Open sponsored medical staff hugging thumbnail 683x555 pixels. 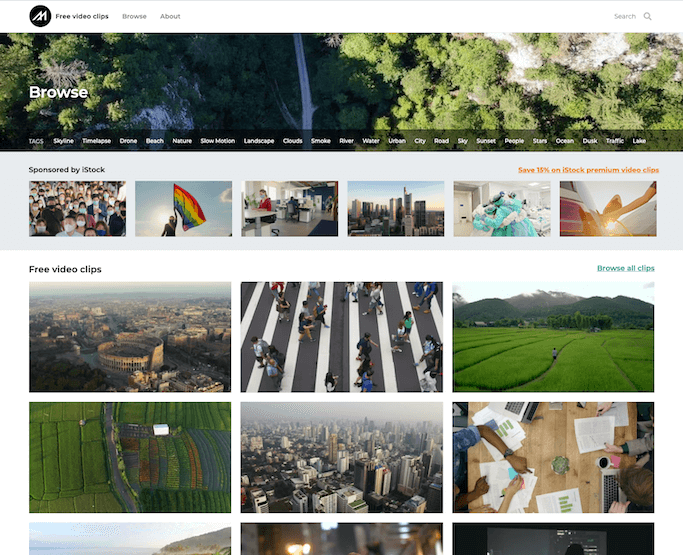coord(502,209)
